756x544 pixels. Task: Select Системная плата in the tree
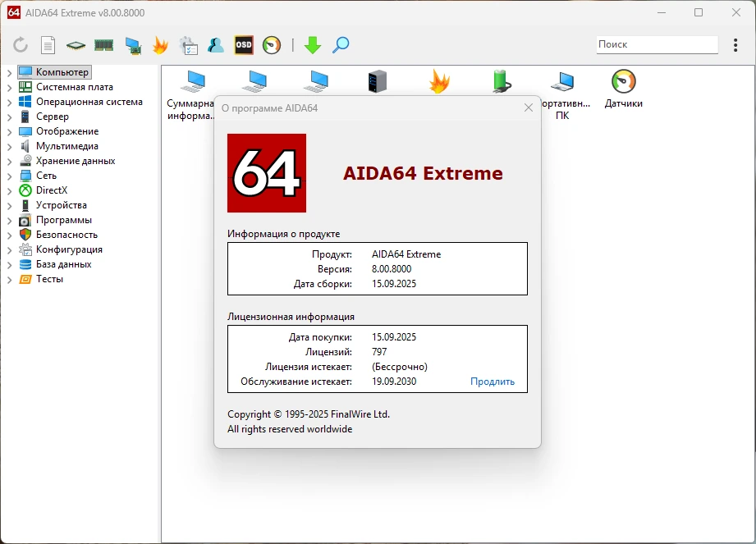[66, 87]
